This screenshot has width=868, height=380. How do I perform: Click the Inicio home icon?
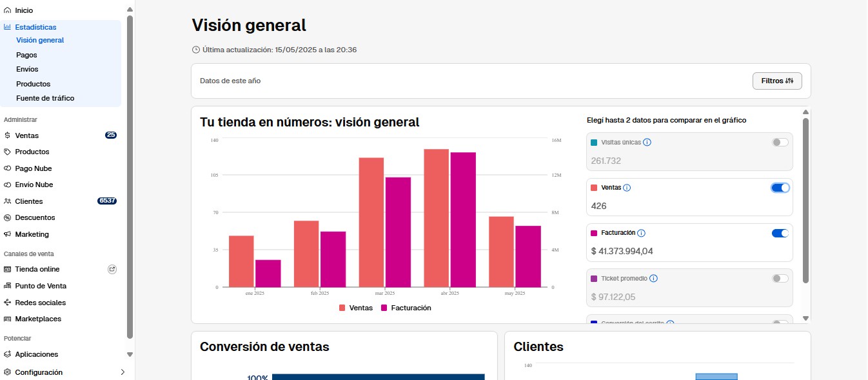8,10
